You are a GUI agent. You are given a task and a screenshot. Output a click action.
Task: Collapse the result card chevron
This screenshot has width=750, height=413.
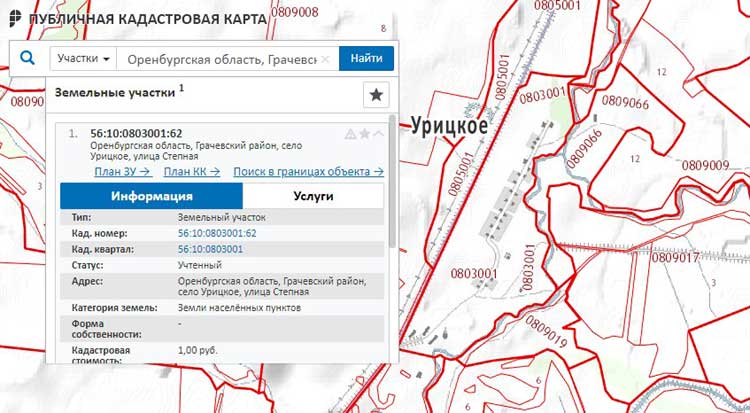click(x=378, y=134)
